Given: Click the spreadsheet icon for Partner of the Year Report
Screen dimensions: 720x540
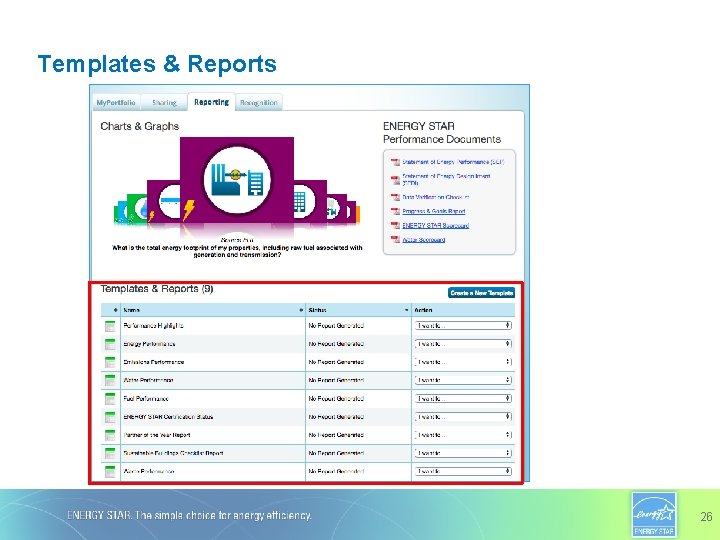Looking at the screenshot, I should pos(110,435).
